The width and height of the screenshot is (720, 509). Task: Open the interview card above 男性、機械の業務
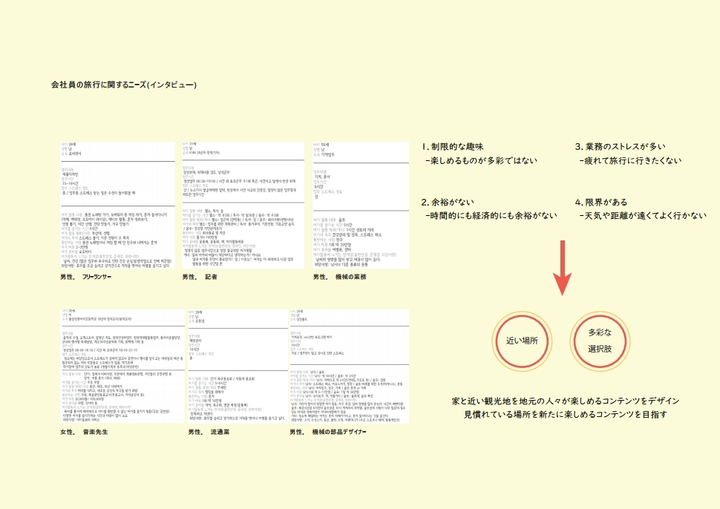(360, 205)
